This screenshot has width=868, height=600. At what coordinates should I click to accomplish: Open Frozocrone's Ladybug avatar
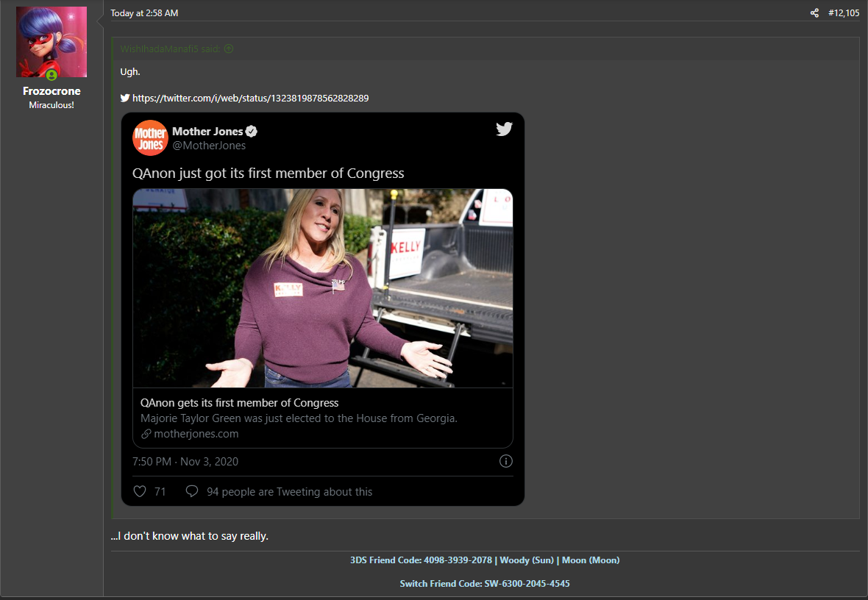click(51, 41)
